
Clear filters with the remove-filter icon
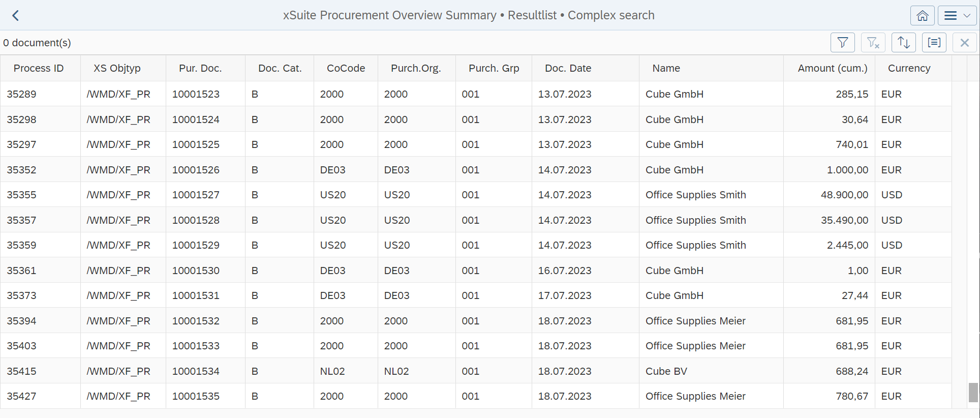873,42
